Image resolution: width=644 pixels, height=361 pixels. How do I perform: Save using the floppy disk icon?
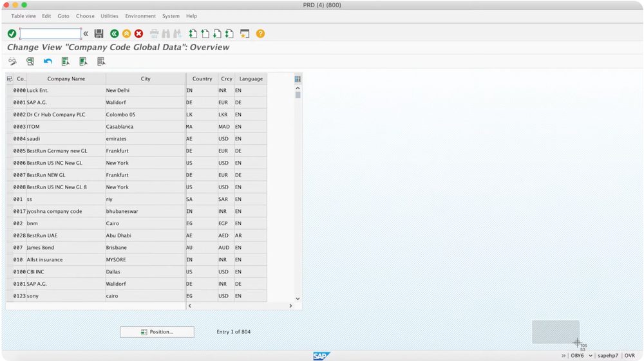(x=99, y=33)
